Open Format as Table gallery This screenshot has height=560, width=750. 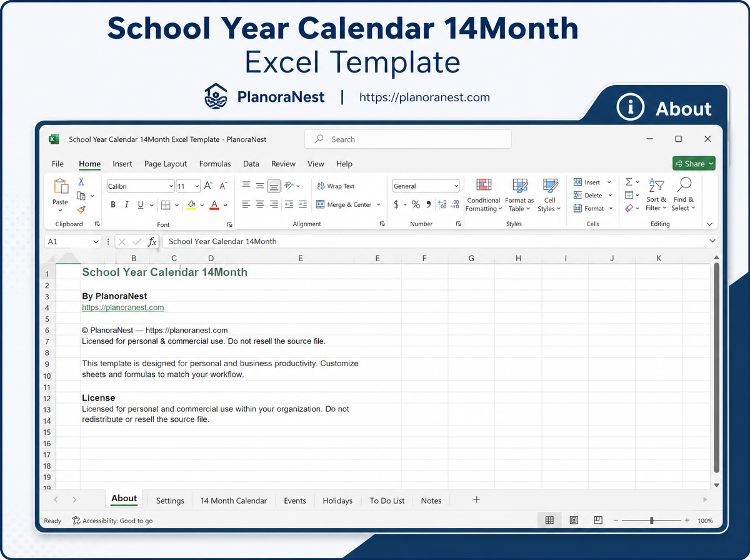coord(519,195)
